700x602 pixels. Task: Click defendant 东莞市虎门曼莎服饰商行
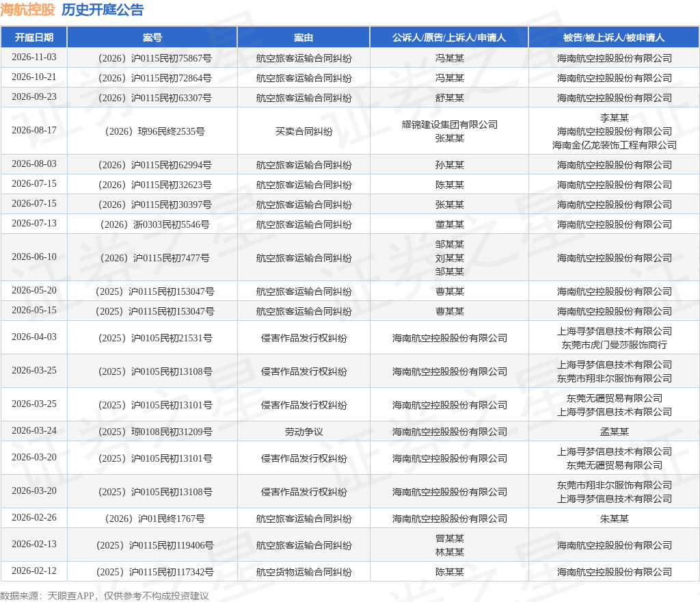[x=615, y=345]
